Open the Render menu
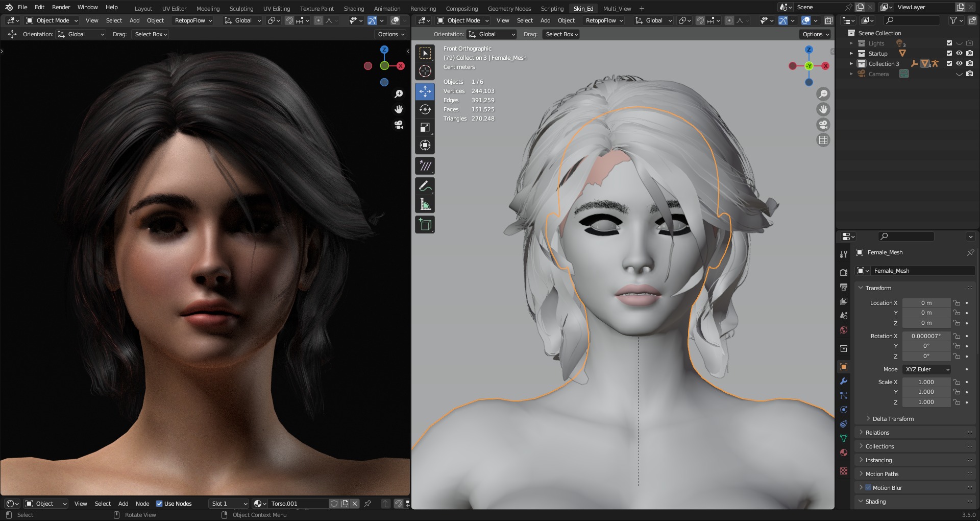The image size is (980, 521). pyautogui.click(x=61, y=7)
